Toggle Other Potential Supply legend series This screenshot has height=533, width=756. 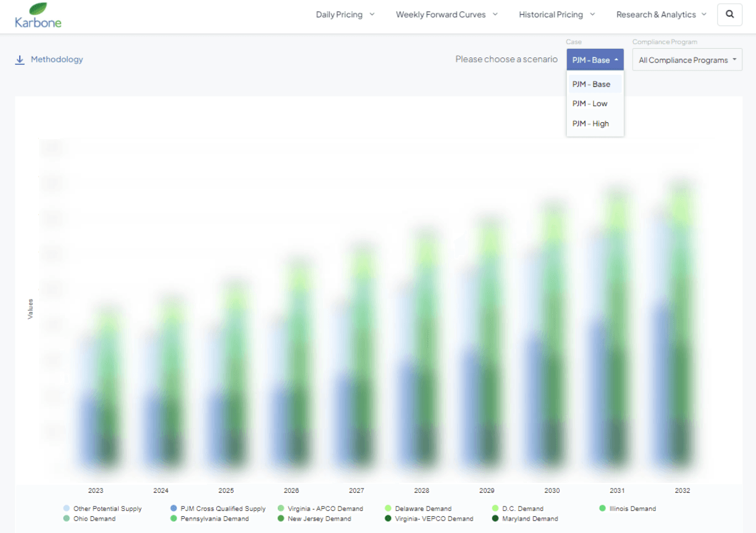point(107,509)
